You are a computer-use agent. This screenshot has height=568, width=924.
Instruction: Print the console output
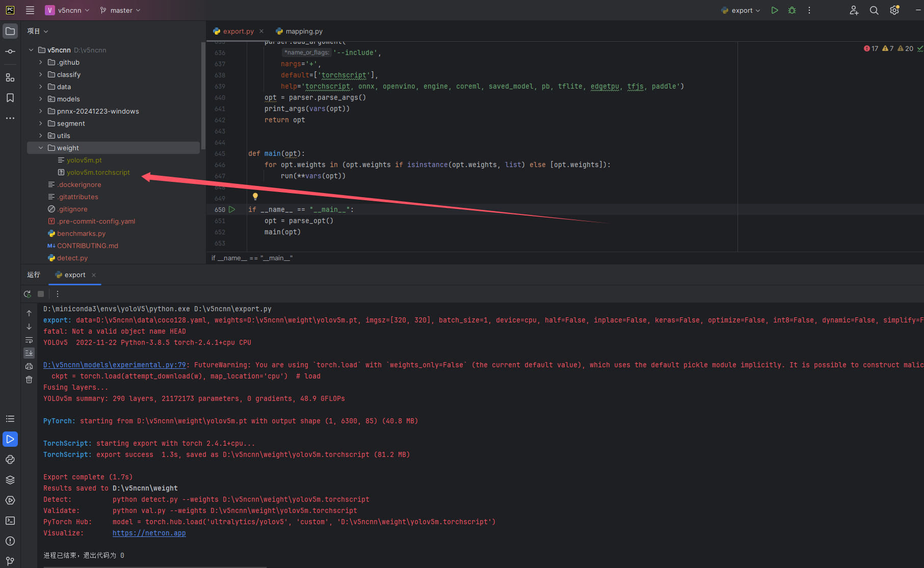click(x=29, y=366)
